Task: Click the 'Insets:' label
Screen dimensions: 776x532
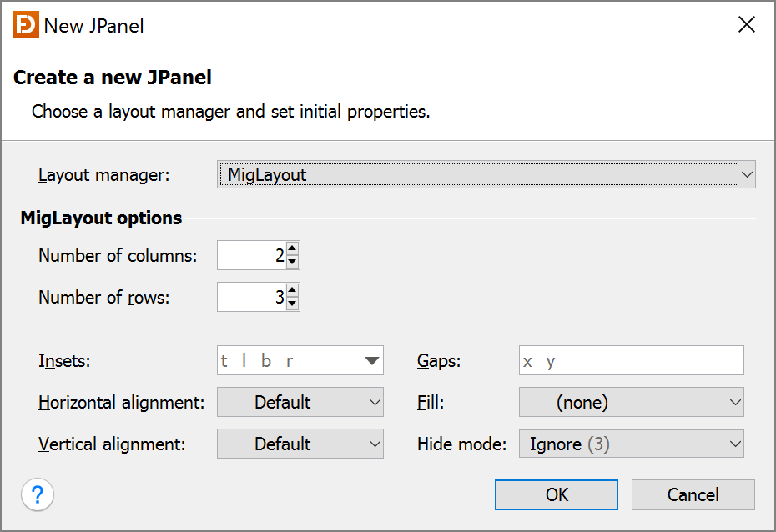Action: pyautogui.click(x=64, y=361)
